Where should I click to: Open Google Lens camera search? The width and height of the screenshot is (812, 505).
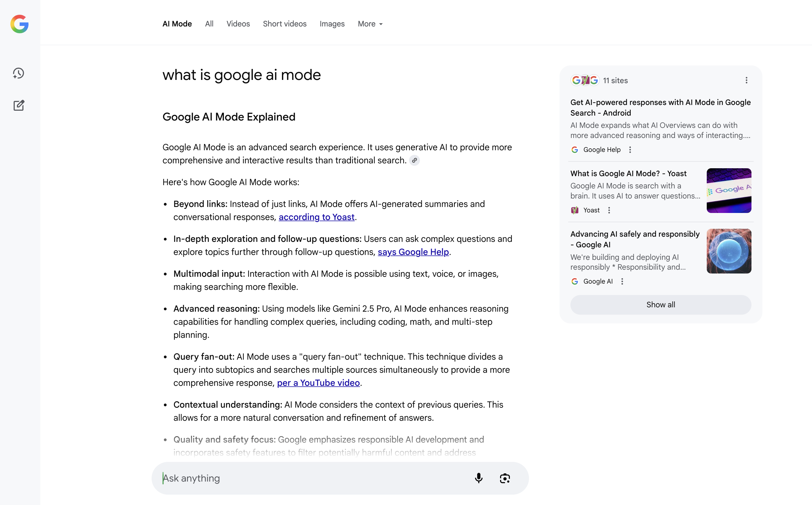point(505,478)
